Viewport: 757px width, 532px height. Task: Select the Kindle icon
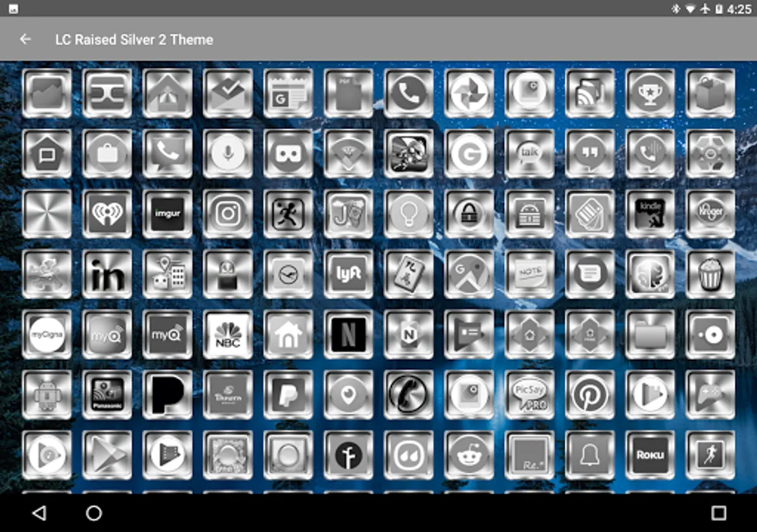click(650, 213)
